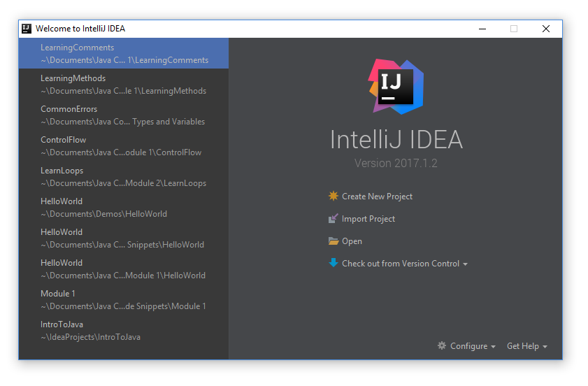The image size is (588, 386).
Task: Click path ~\Documents\Java C...de Snippets\Module 1
Action: click(x=123, y=306)
